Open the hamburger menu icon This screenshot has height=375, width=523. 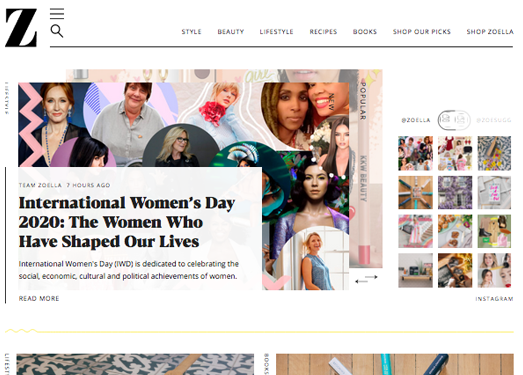point(57,14)
